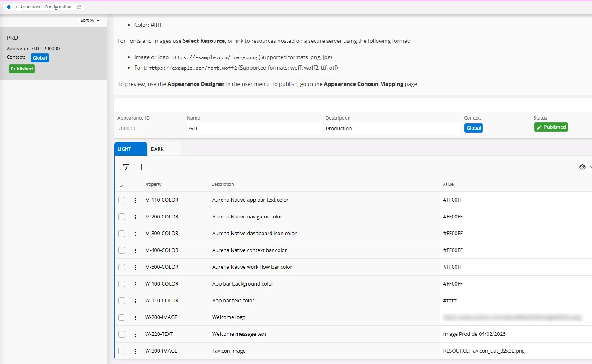Add a new property row with plus icon
The width and height of the screenshot is (592, 364).
click(x=142, y=167)
